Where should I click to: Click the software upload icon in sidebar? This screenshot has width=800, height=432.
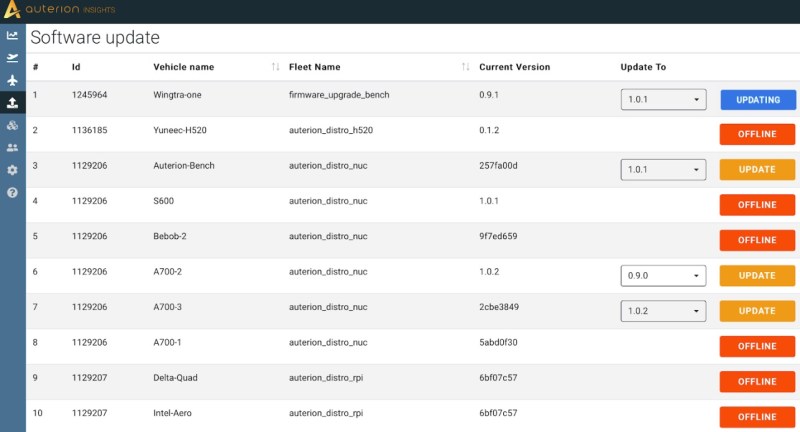point(12,103)
